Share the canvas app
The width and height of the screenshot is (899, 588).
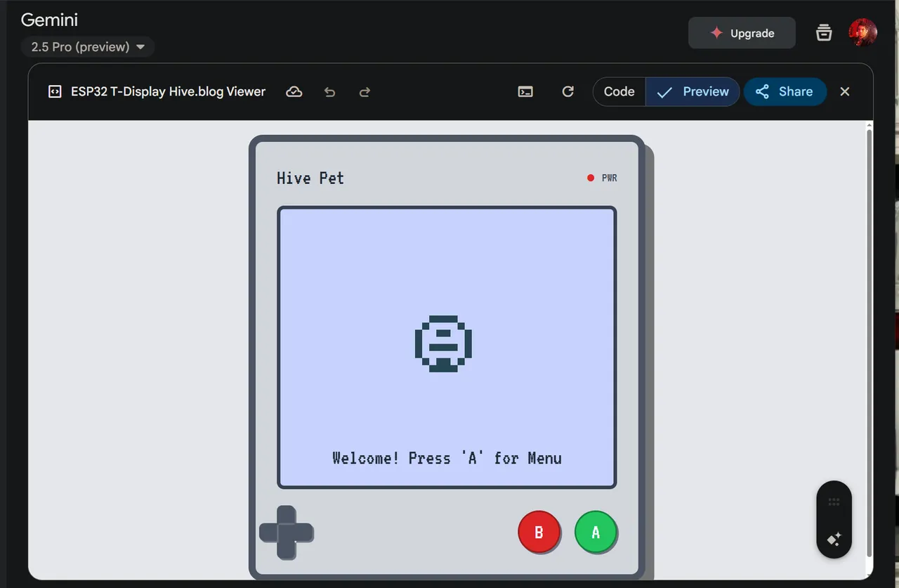pyautogui.click(x=785, y=92)
